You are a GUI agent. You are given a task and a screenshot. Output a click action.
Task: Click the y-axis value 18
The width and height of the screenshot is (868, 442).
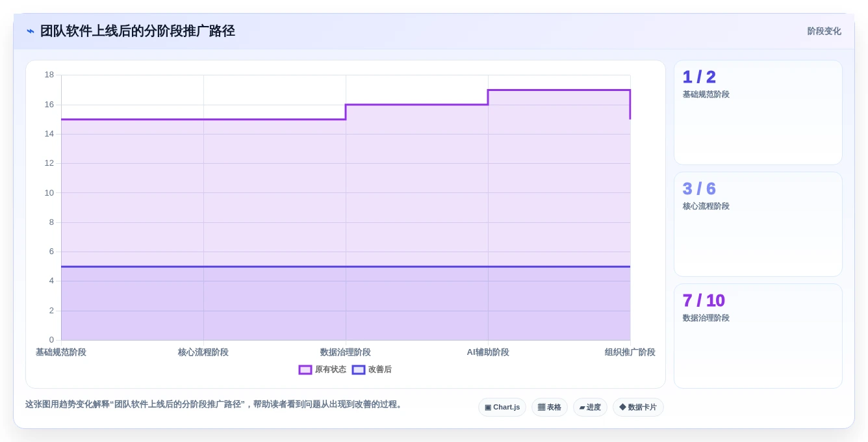tap(49, 75)
